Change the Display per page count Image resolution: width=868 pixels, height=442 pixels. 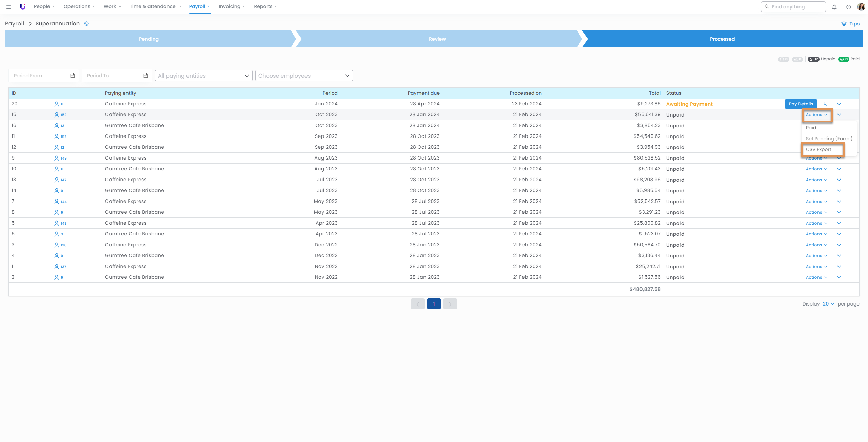(x=828, y=304)
